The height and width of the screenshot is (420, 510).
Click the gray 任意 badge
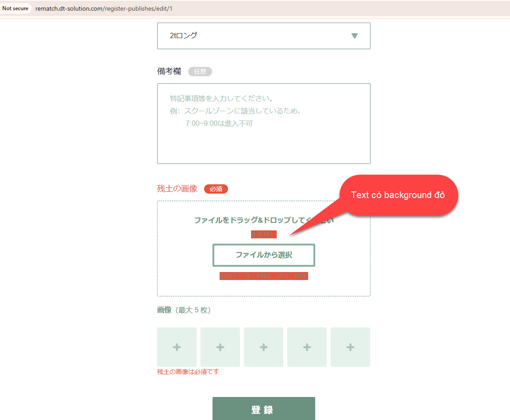200,71
